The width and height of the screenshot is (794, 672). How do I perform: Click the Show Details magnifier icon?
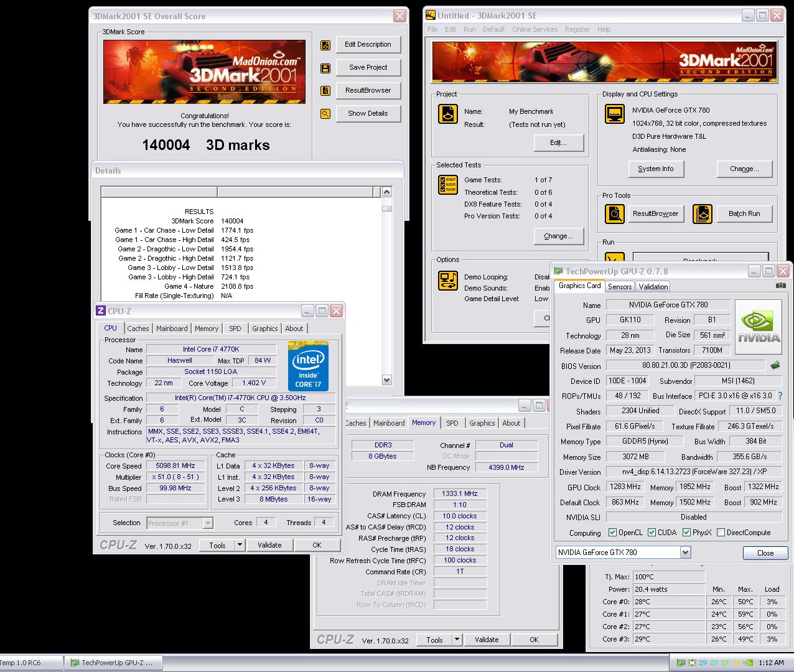point(325,114)
